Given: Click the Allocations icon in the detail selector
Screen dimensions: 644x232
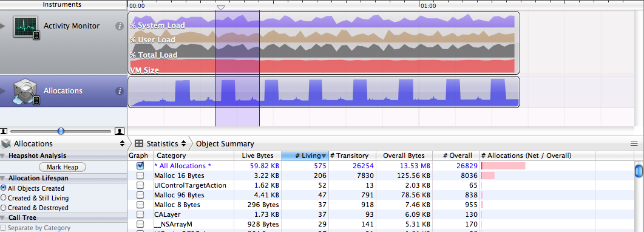Looking at the screenshot, I should click(x=5, y=144).
